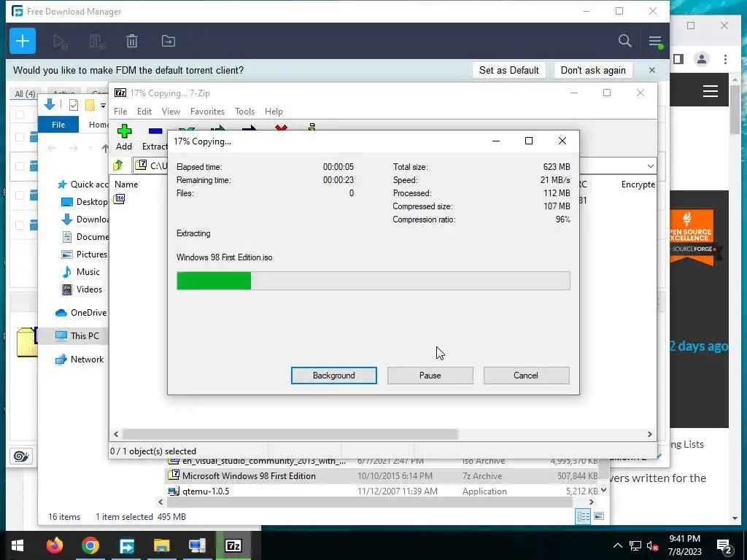Cancel the extraction
The width and height of the screenshot is (747, 560).
pos(526,376)
